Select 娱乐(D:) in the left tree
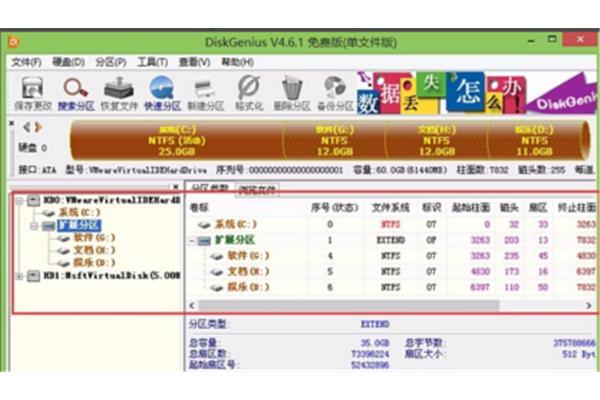The width and height of the screenshot is (600, 400). point(94,263)
